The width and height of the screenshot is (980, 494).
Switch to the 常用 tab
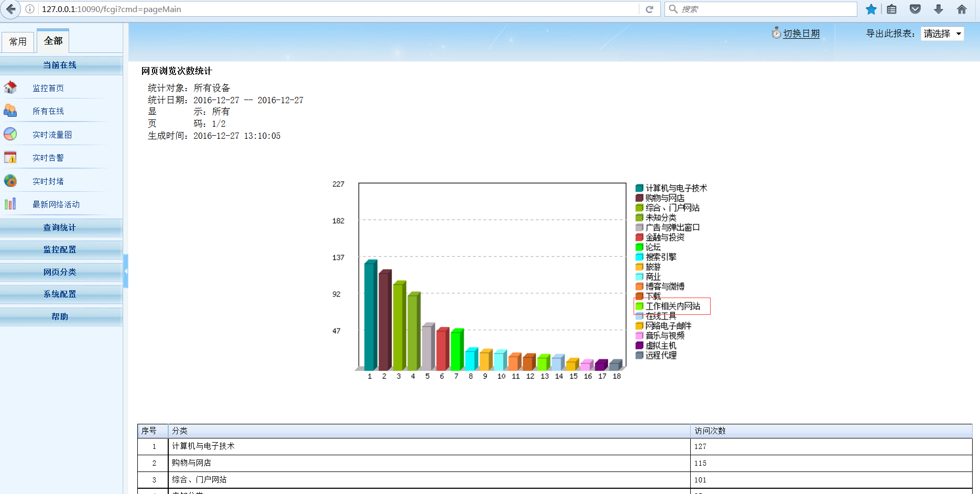pos(18,42)
